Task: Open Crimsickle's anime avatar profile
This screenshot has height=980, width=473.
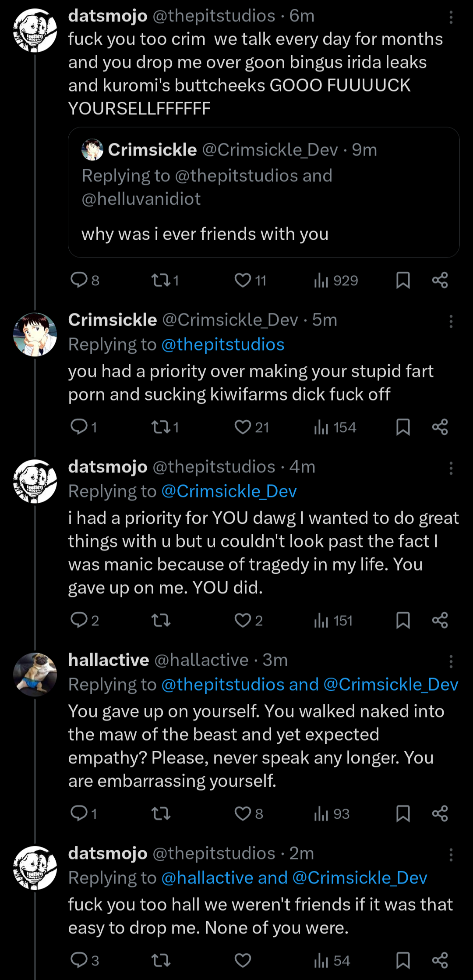Action: click(35, 334)
